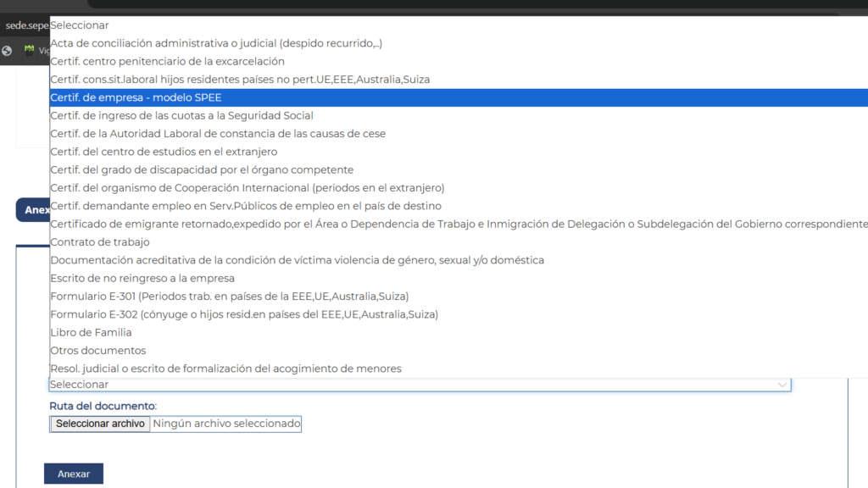This screenshot has height=488, width=868.
Task: Choose 'Formulario E-302' option
Action: [x=244, y=314]
